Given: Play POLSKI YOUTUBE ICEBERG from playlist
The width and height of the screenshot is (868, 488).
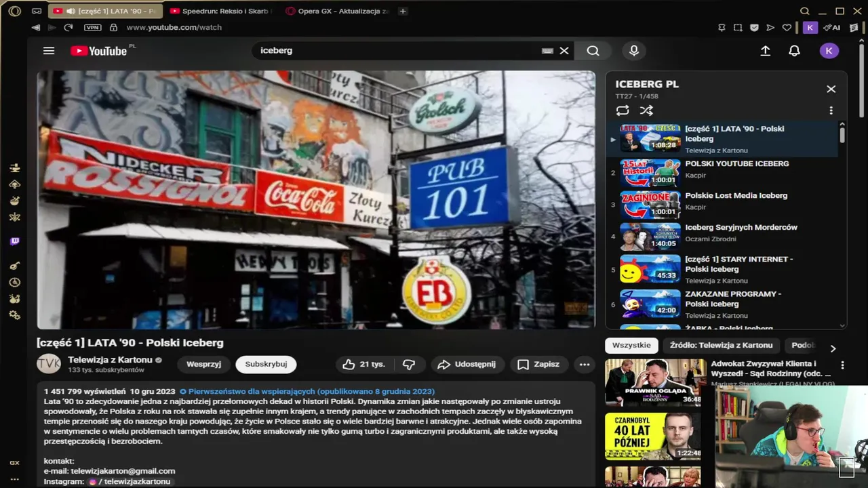Looking at the screenshot, I should [x=723, y=173].
